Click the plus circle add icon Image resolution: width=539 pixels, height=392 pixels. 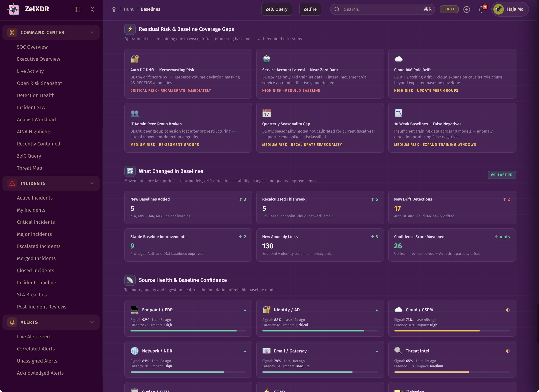[x=467, y=9]
